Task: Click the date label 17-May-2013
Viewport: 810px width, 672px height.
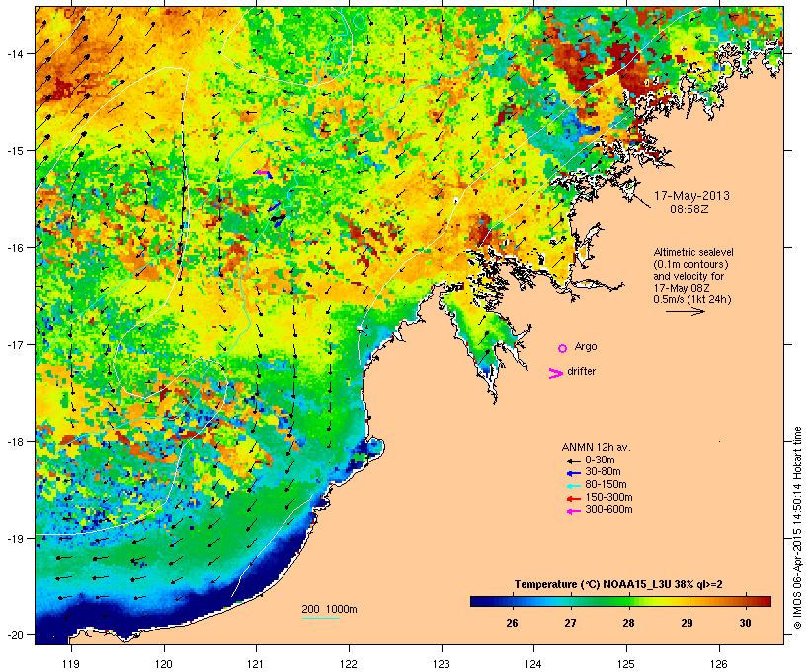Action: (x=691, y=196)
